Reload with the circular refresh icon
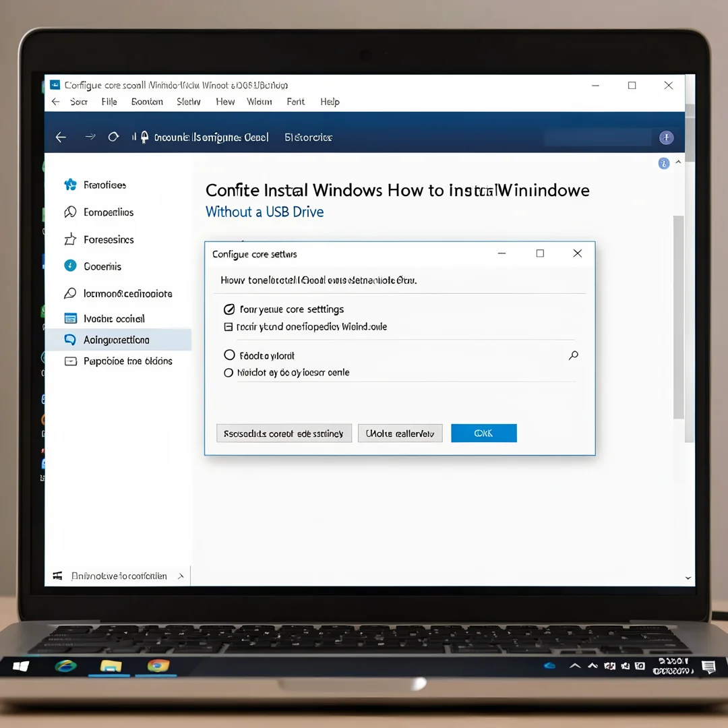 coord(113,137)
